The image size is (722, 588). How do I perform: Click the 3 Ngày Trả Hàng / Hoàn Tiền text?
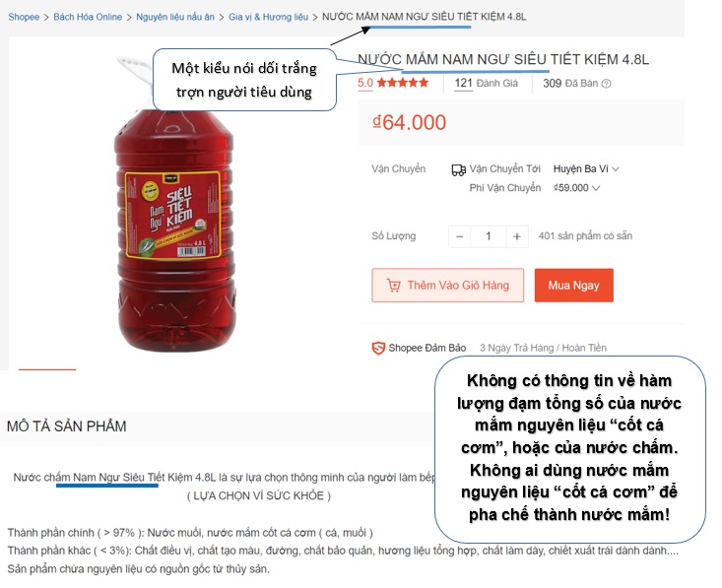click(543, 348)
